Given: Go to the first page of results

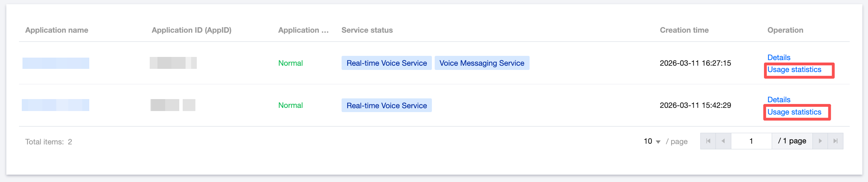Looking at the screenshot, I should tap(708, 141).
